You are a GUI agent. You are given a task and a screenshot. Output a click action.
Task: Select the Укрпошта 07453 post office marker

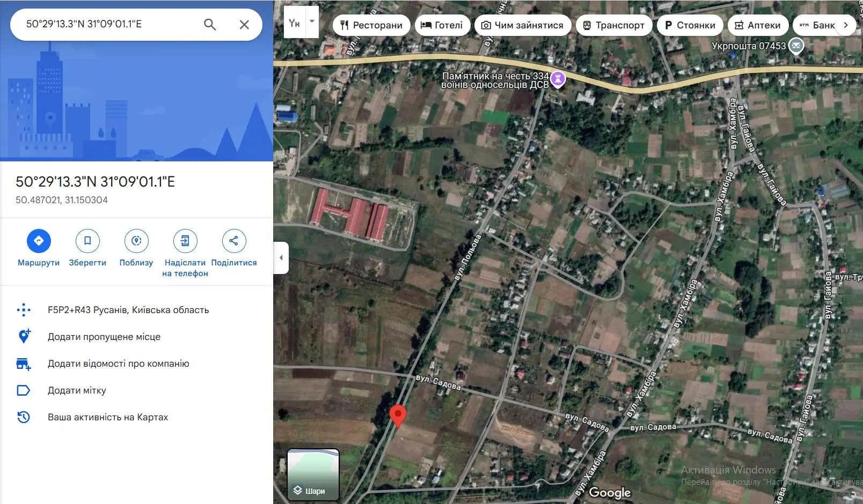click(795, 46)
